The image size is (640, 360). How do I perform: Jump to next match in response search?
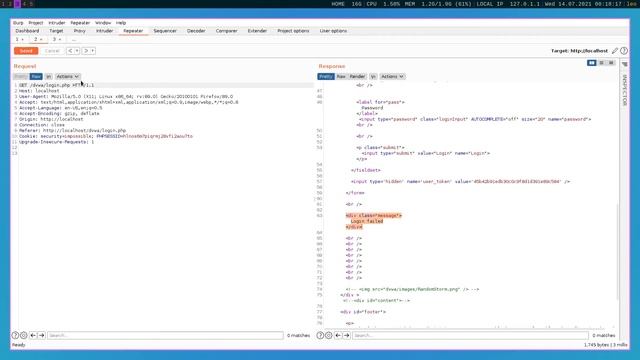(x=347, y=335)
